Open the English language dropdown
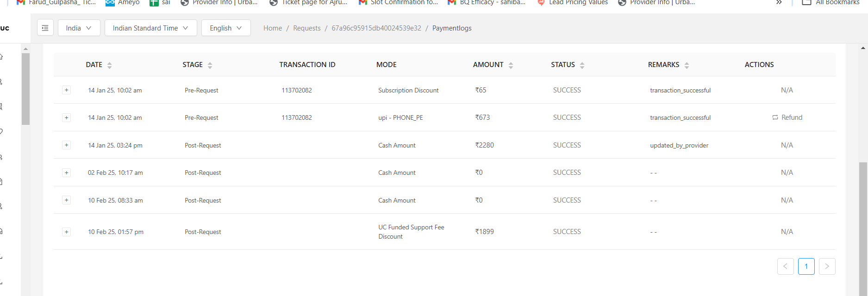Image resolution: width=868 pixels, height=296 pixels. pos(226,28)
